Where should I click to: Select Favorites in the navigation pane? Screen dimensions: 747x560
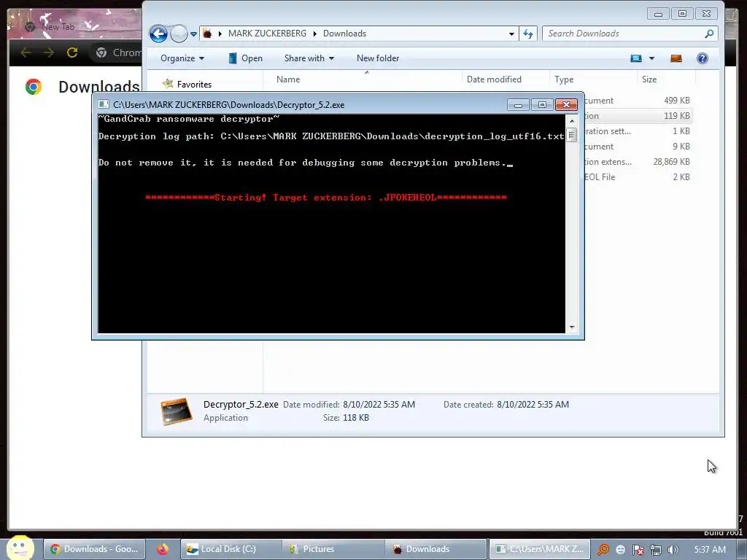tap(194, 85)
